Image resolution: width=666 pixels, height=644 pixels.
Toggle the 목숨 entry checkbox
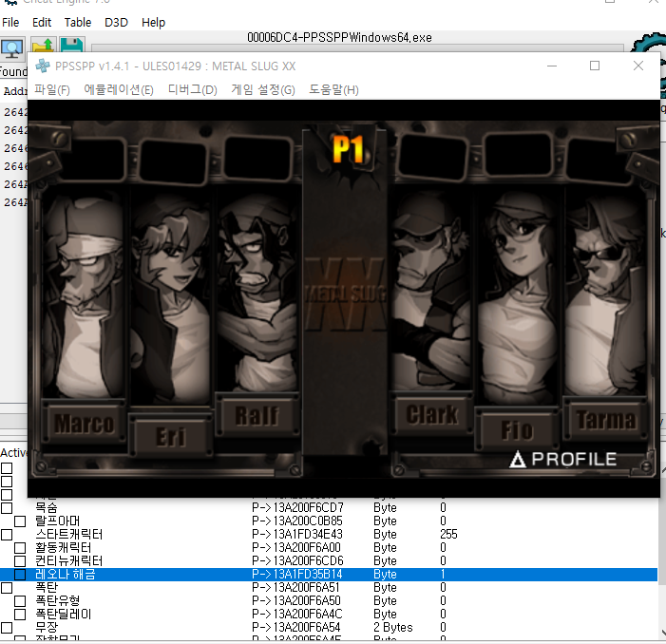(x=7, y=508)
